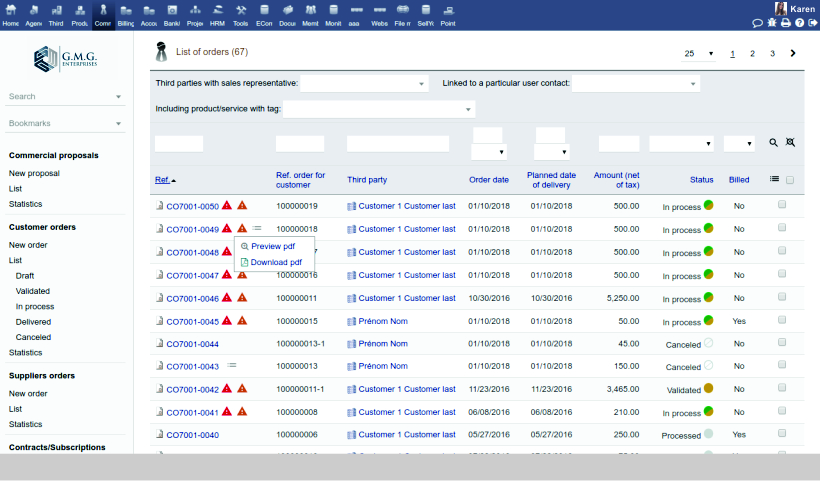The width and height of the screenshot is (820, 481).
Task: Choose Preview pdf from the popup
Action: pos(272,246)
